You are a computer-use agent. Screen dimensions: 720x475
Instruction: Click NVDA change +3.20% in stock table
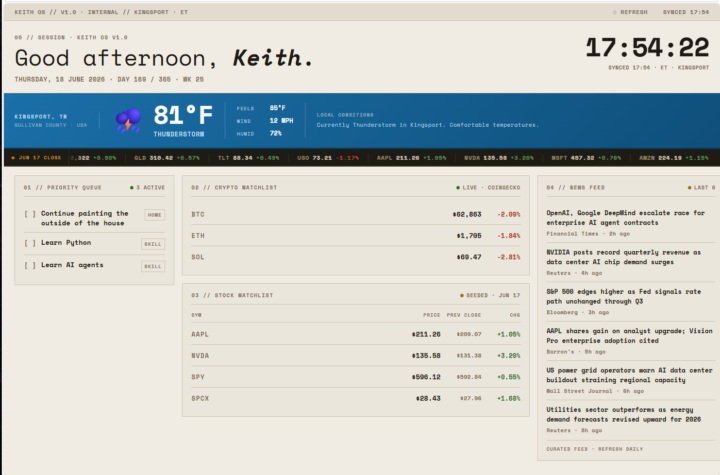(x=509, y=356)
